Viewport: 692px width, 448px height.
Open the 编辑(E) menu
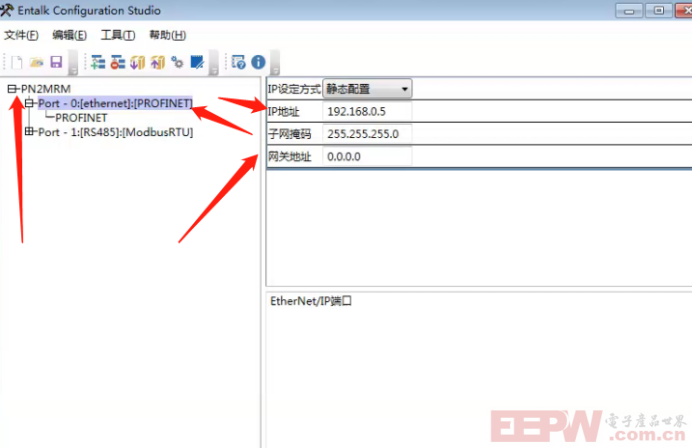coord(69,35)
